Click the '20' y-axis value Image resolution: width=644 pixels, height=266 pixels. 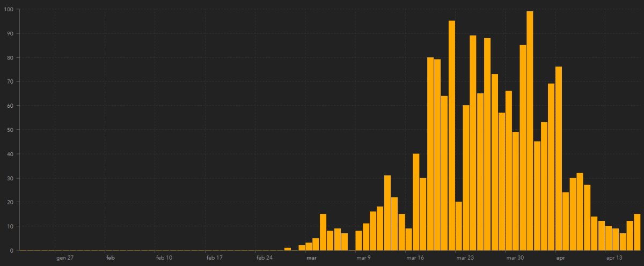coord(11,202)
